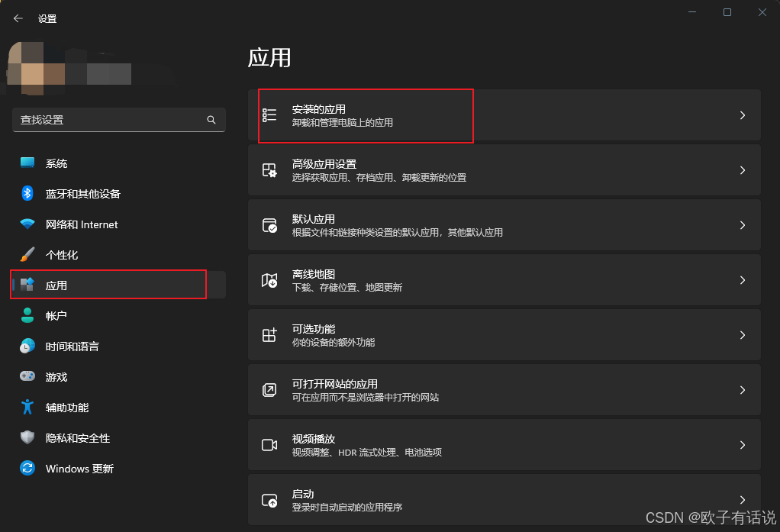Image resolution: width=780 pixels, height=532 pixels.
Task: Click the 蓝牙和其他设备 Bluetooth icon
Action: [x=27, y=193]
